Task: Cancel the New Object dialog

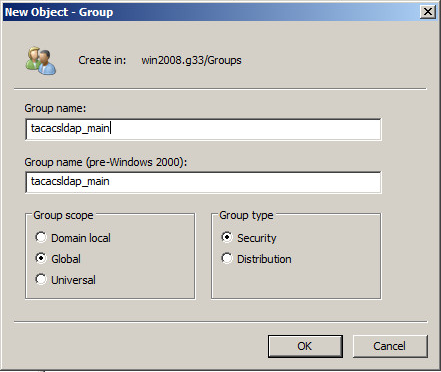Action: pyautogui.click(x=390, y=346)
